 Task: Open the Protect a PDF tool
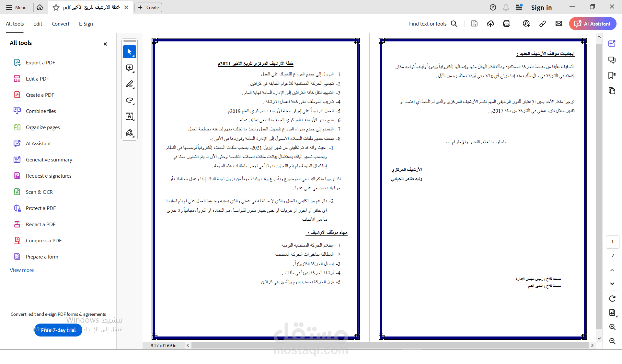35,208
